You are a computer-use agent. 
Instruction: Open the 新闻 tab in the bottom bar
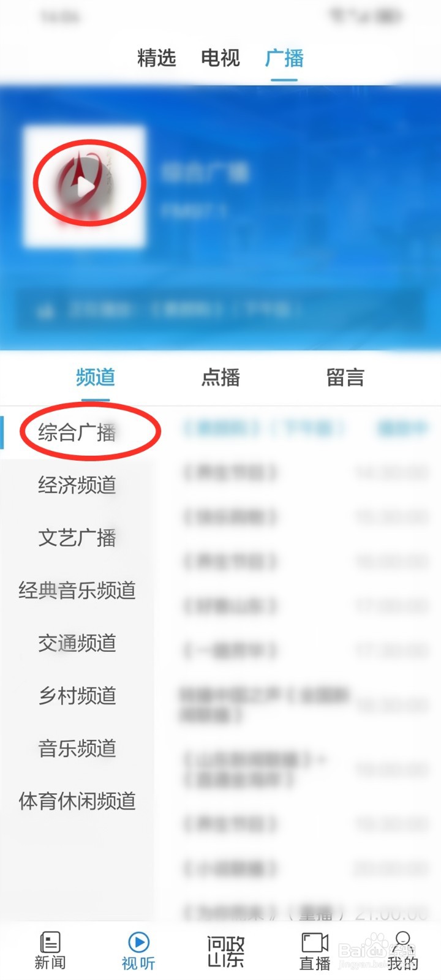click(50, 951)
